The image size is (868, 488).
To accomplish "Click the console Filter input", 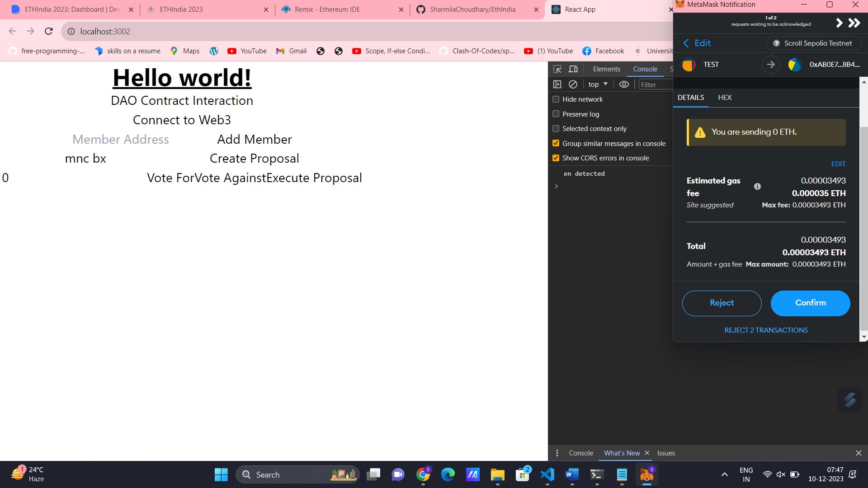I will [656, 84].
